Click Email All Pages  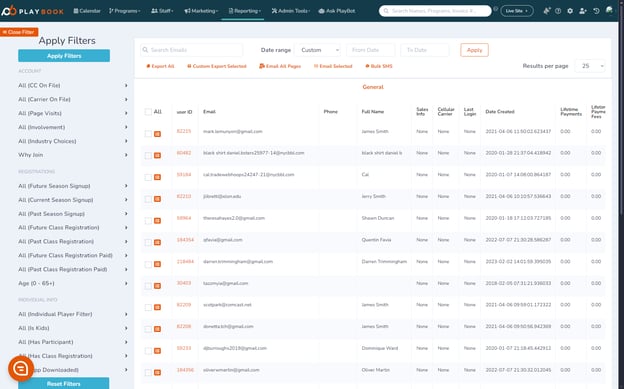click(280, 66)
